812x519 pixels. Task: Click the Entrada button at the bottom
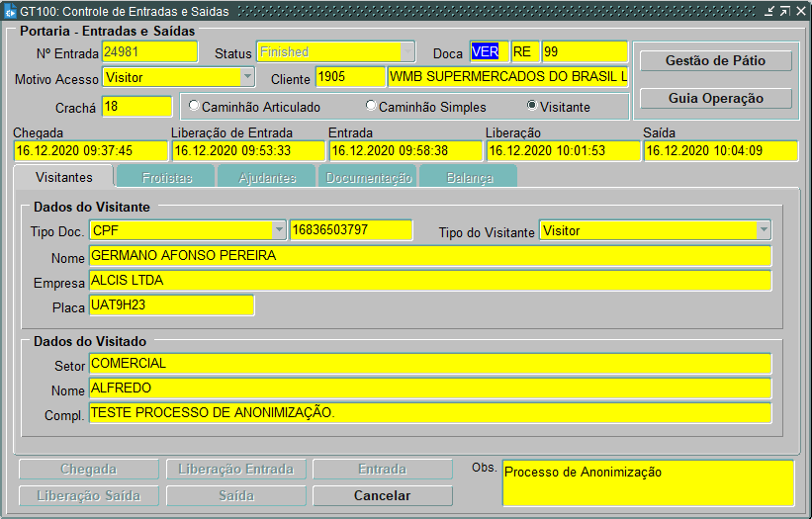coord(382,470)
